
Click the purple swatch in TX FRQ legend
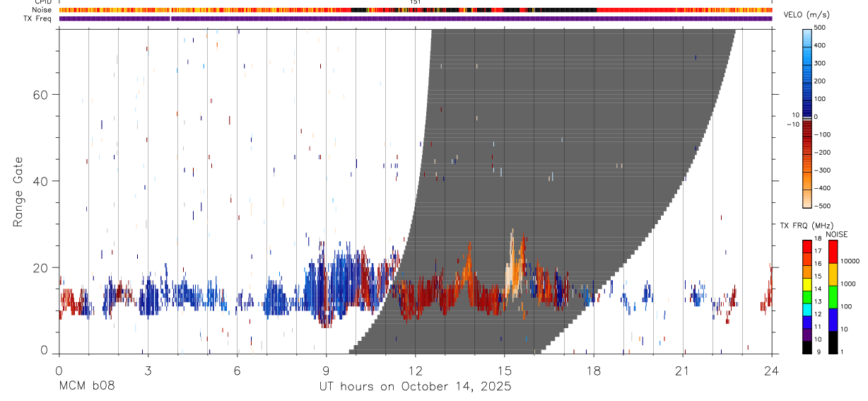point(807,333)
